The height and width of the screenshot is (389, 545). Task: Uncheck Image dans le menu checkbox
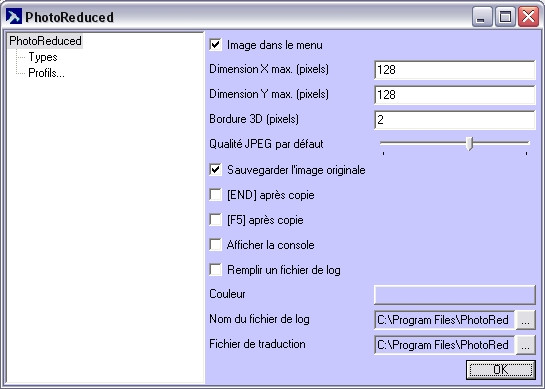[x=215, y=45]
